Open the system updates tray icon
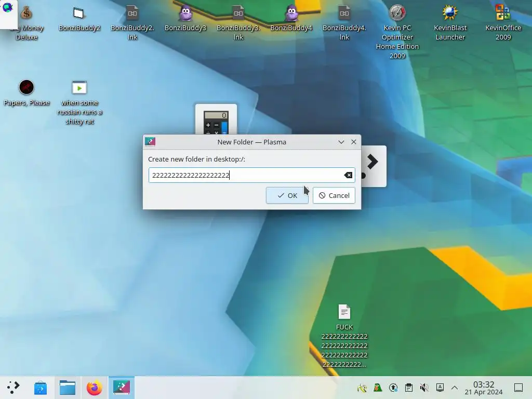The height and width of the screenshot is (399, 532). click(x=393, y=388)
